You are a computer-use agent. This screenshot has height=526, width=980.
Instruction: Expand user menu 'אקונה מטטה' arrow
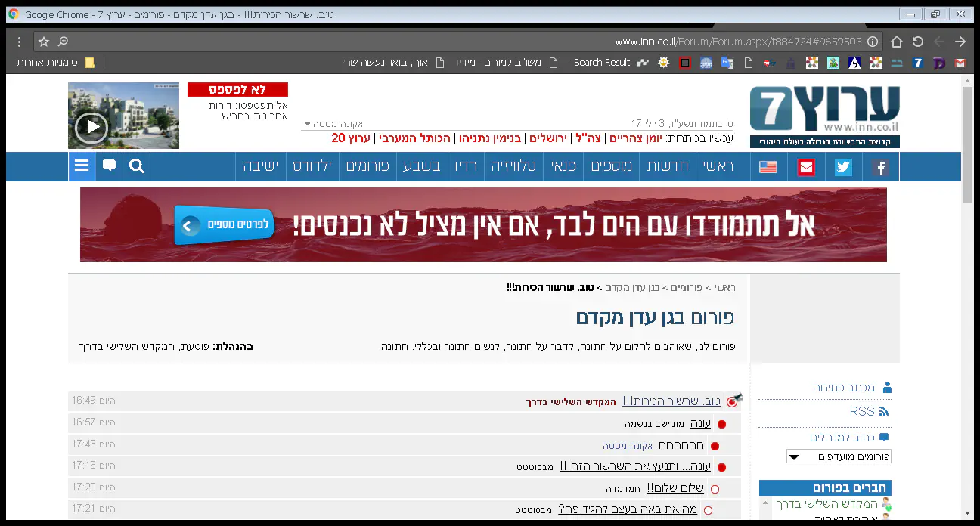pyautogui.click(x=308, y=124)
